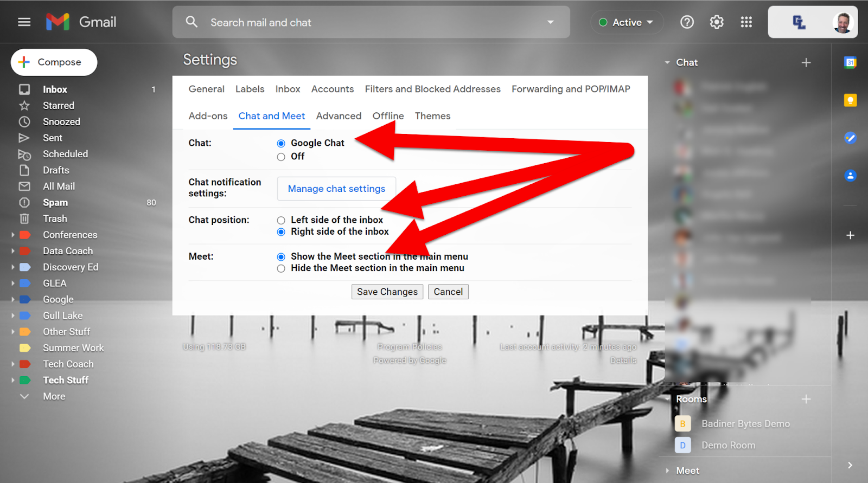Open the Active status dropdown

point(627,22)
